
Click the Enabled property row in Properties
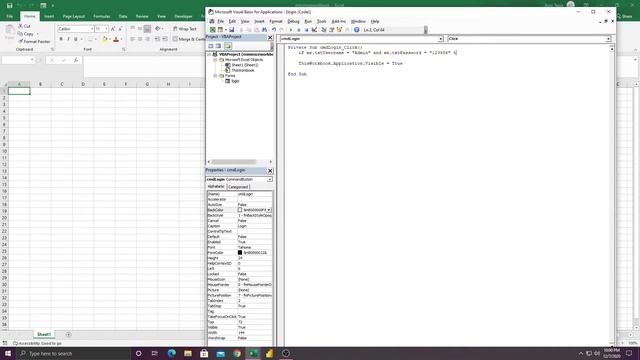point(240,242)
